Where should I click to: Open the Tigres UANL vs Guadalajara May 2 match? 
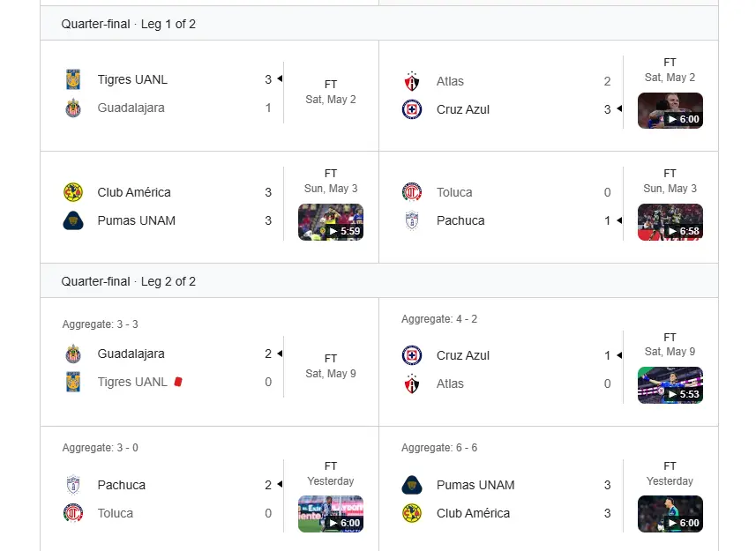210,96
